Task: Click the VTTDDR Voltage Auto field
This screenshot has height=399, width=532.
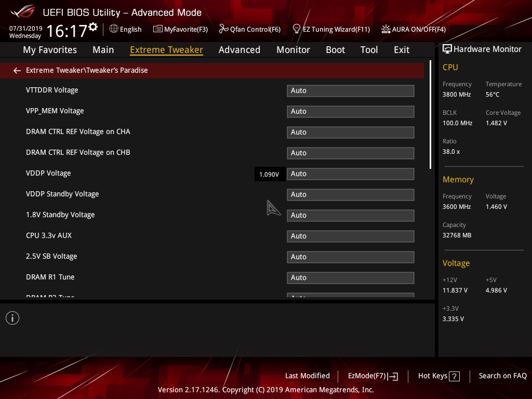Action: [351, 90]
